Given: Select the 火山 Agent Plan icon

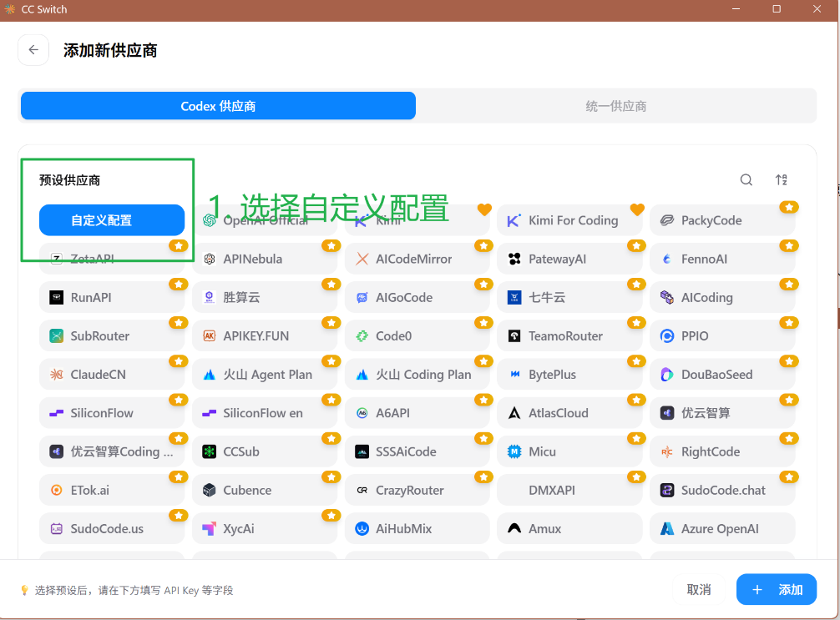Looking at the screenshot, I should tap(210, 375).
